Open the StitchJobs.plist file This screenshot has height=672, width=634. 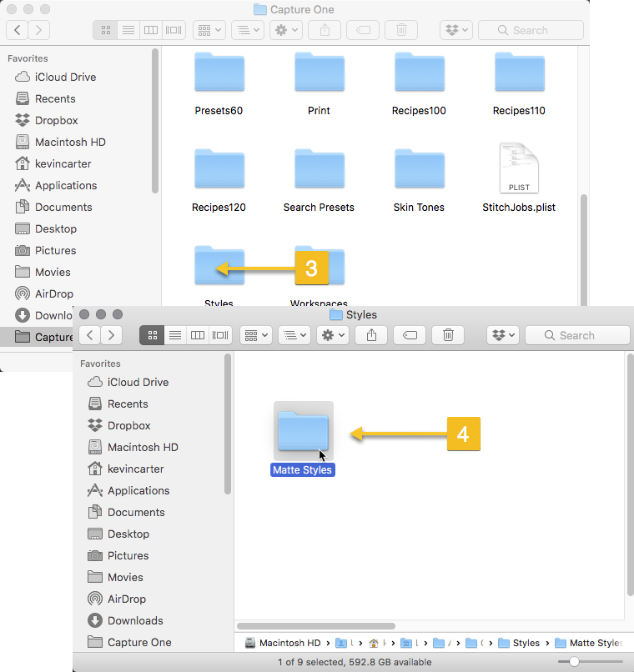click(518, 170)
